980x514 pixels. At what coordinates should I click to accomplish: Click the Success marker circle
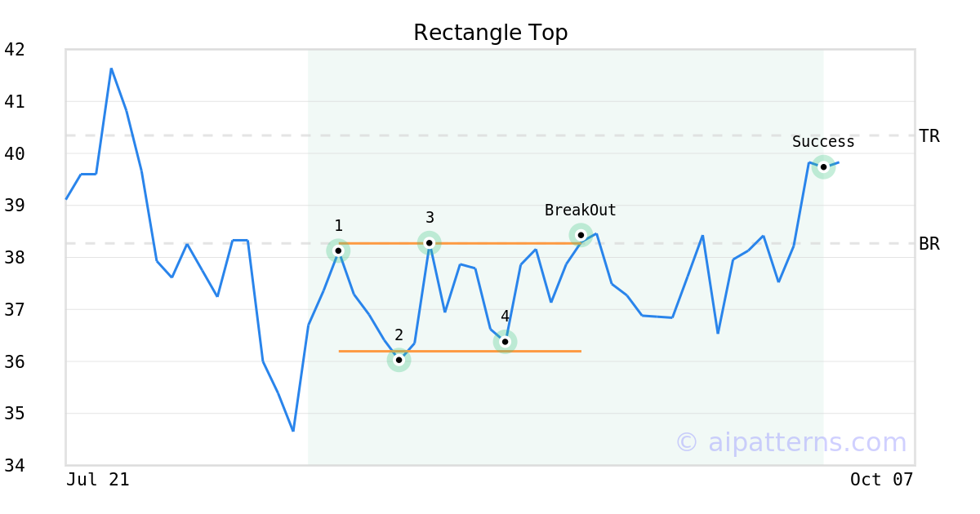click(823, 167)
